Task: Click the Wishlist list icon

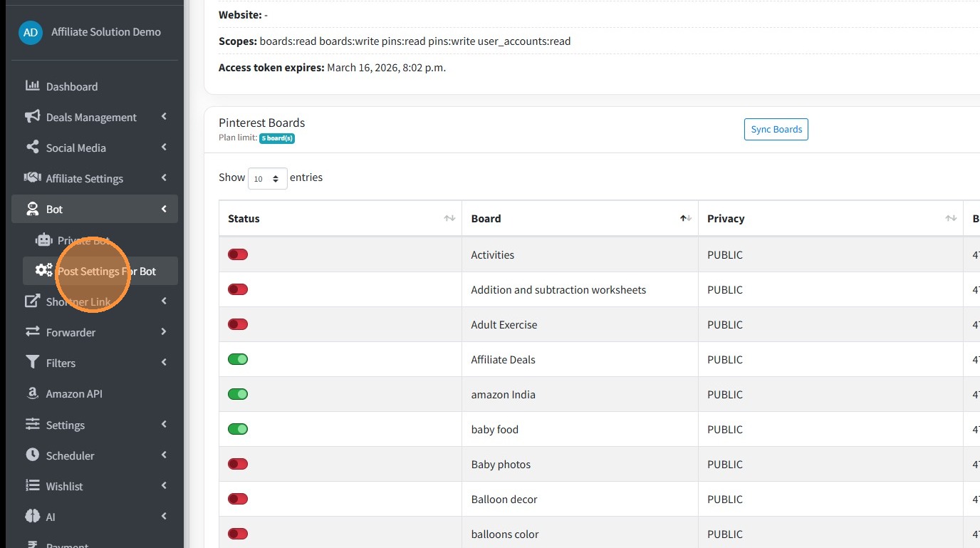Action: tap(32, 486)
